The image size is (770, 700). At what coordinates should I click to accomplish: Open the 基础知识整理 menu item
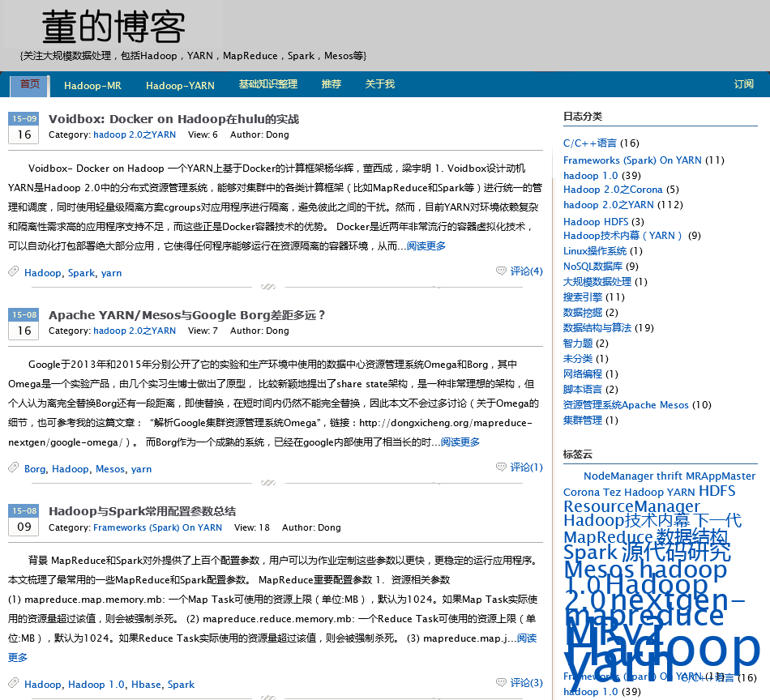point(268,84)
